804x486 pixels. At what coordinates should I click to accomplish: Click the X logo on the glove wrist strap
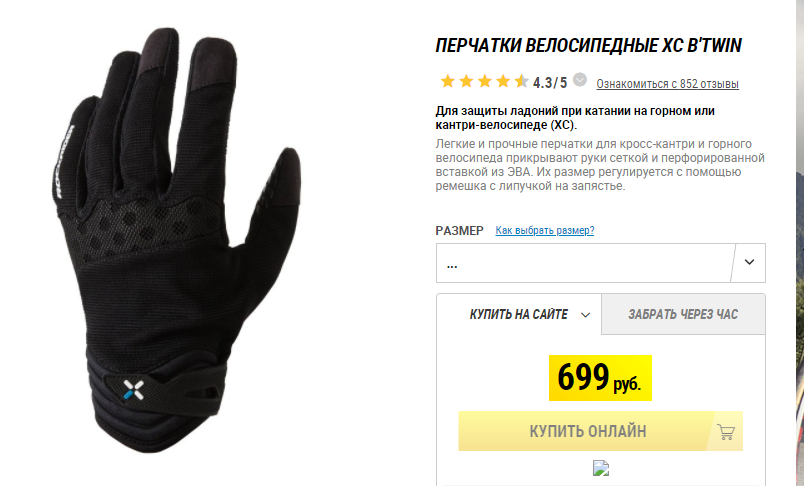133,390
